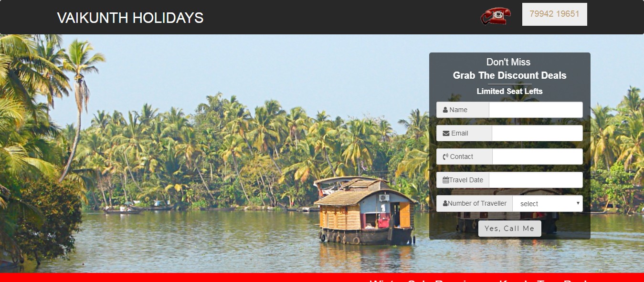The image size is (644, 282).
Task: Click the phone icon beside Contact
Action: pos(445,157)
